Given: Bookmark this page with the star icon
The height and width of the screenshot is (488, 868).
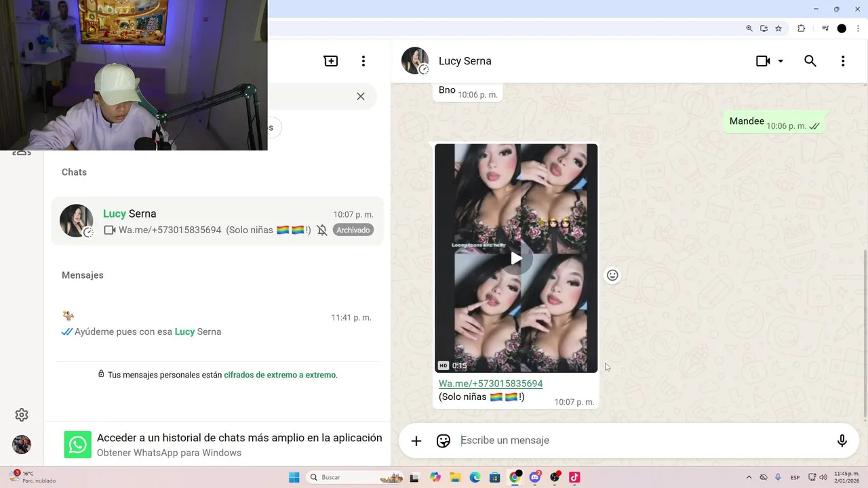Looking at the screenshot, I should coord(778,28).
